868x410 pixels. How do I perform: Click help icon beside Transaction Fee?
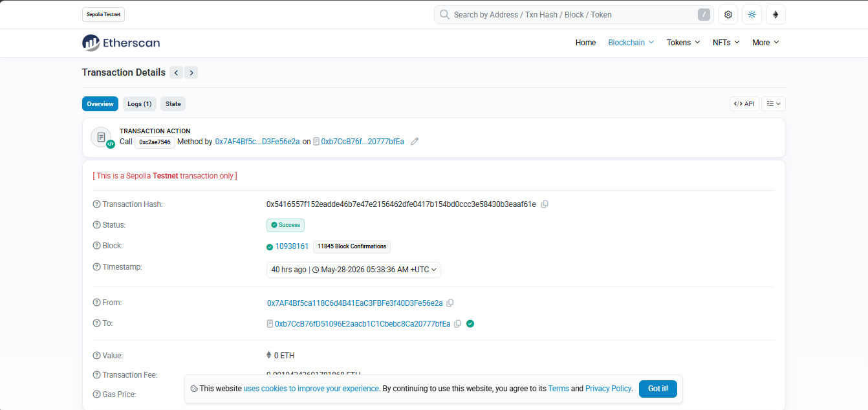click(97, 375)
